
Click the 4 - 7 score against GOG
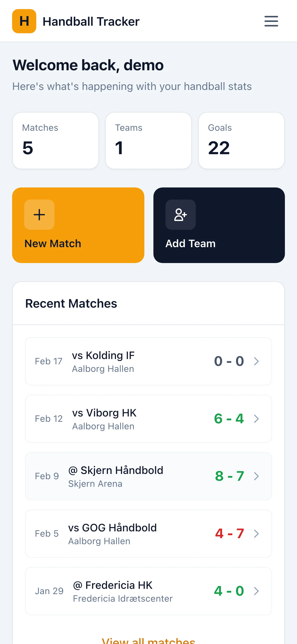(229, 533)
